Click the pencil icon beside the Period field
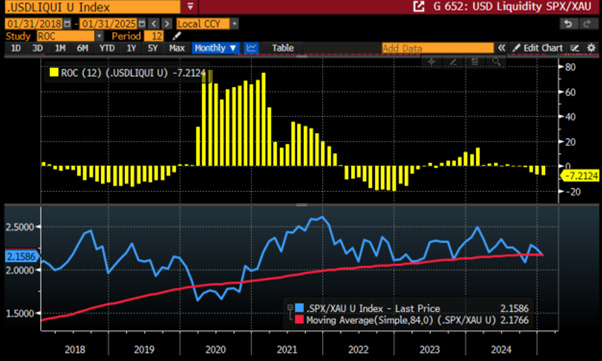602x361 pixels. point(177,36)
